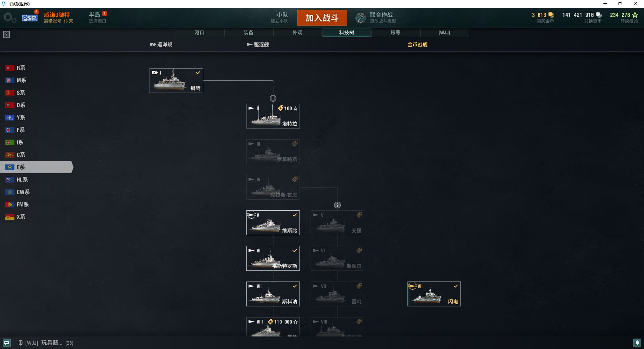
Task: Click the info icon above 塔特拉
Action: click(x=273, y=98)
